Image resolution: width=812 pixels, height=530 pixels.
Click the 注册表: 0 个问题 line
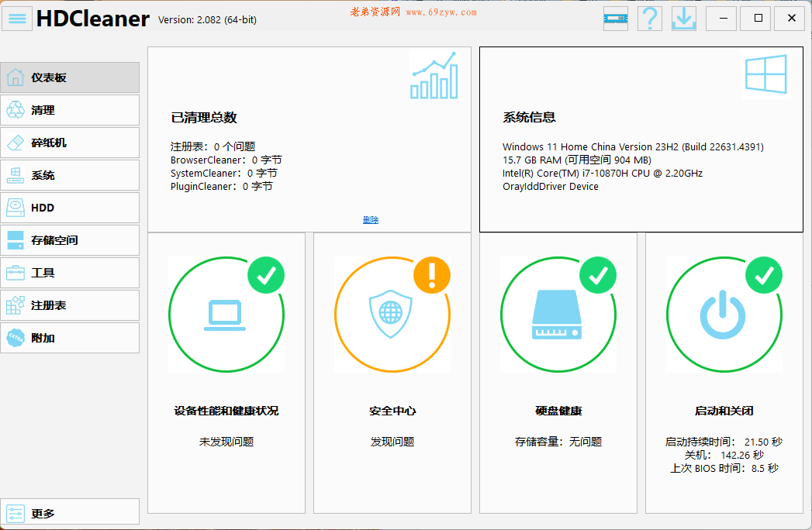pyautogui.click(x=213, y=146)
